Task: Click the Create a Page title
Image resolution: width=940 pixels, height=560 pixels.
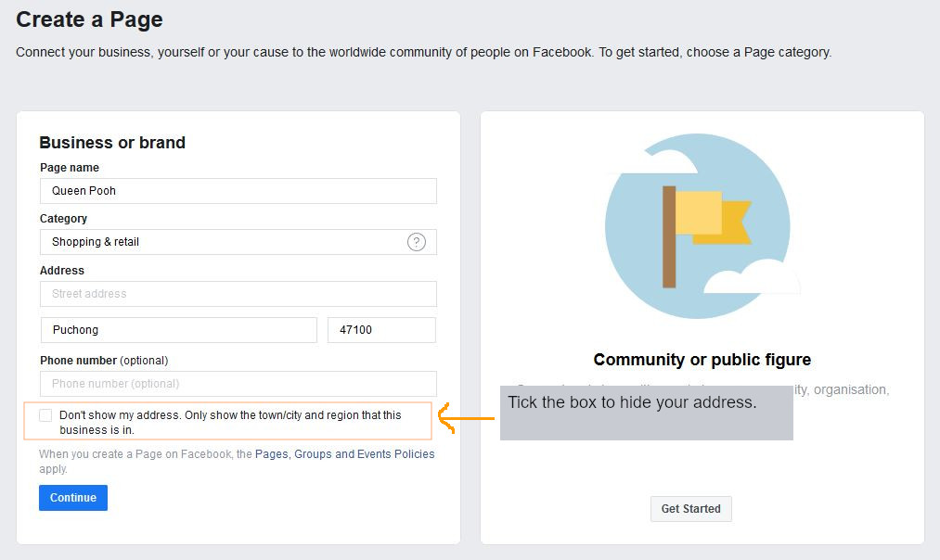Action: [89, 19]
